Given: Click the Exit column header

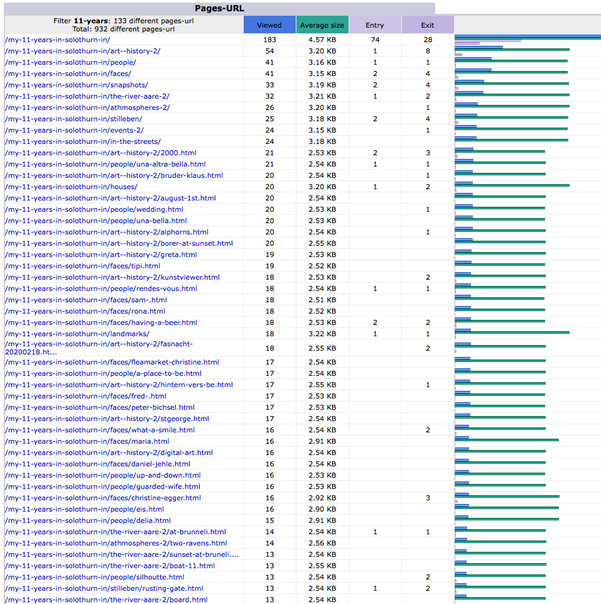Looking at the screenshot, I should click(x=428, y=25).
